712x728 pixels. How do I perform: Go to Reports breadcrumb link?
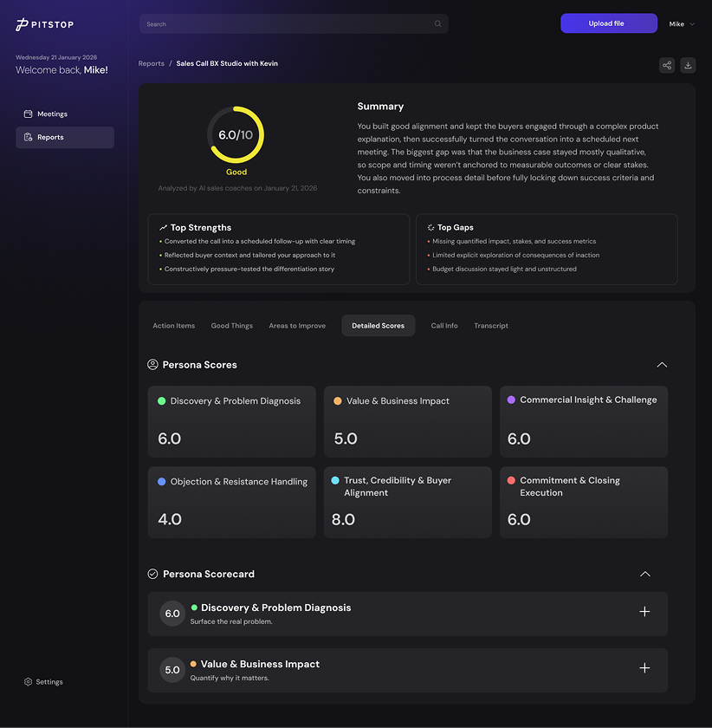(x=152, y=63)
